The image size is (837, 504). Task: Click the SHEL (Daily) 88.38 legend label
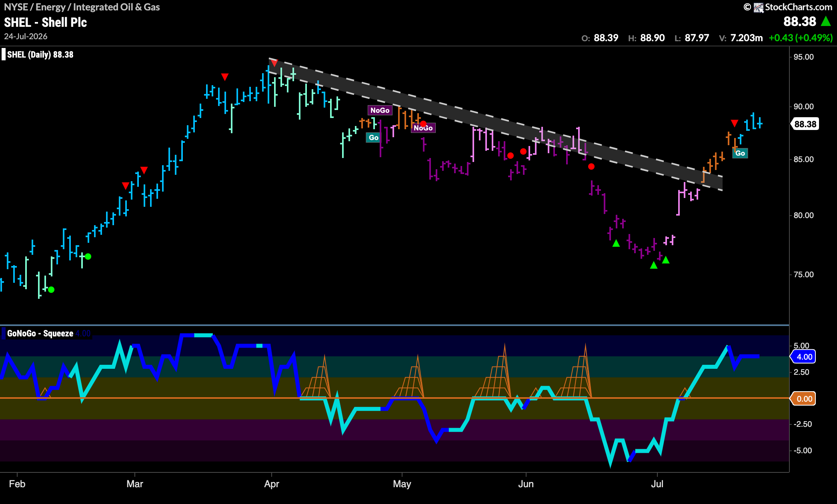click(x=40, y=55)
